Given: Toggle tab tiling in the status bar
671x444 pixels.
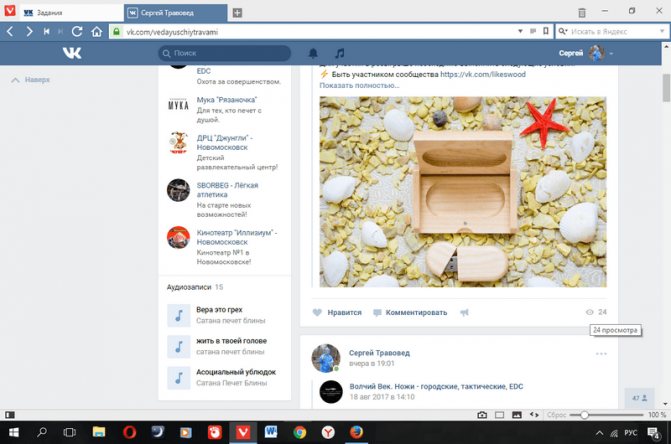Looking at the screenshot, I should (499, 415).
